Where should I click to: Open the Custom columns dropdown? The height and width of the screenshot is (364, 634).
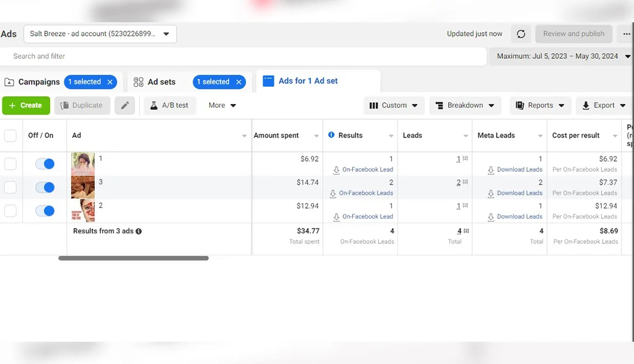(394, 106)
